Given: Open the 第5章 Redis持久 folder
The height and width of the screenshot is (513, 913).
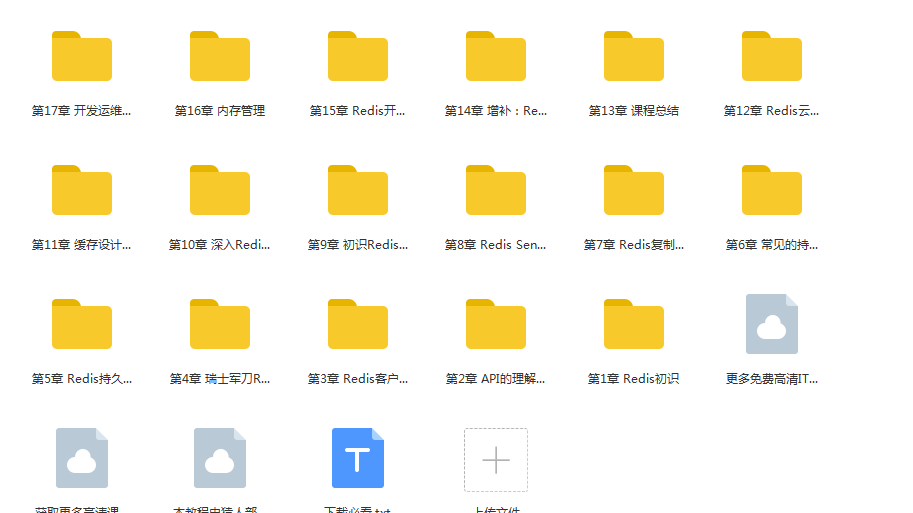Looking at the screenshot, I should (x=81, y=325).
